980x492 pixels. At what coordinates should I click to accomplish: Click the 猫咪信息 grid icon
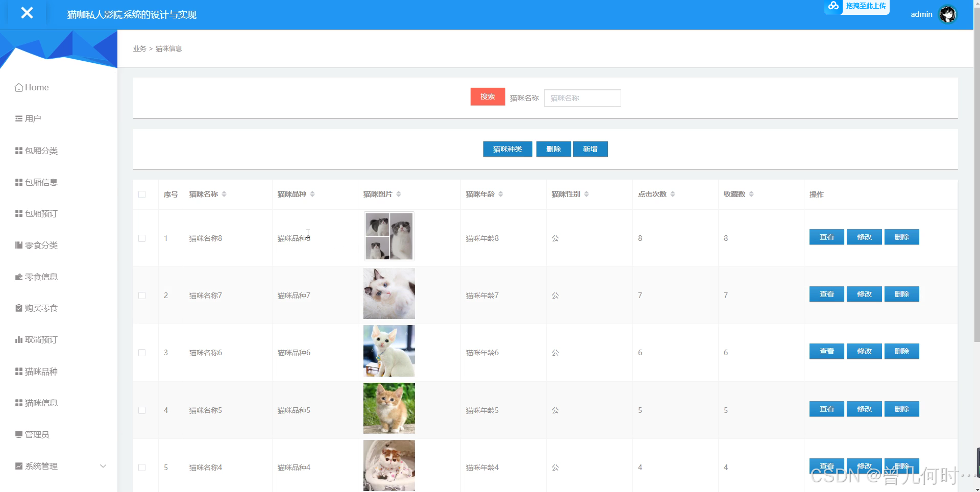point(19,403)
